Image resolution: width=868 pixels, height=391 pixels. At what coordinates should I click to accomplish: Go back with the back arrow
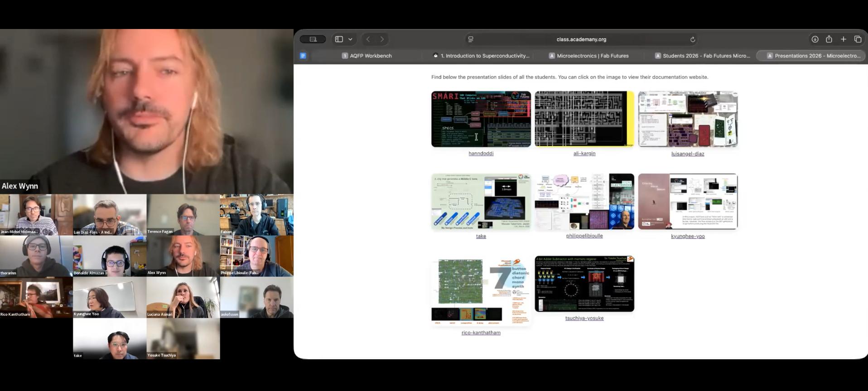[x=368, y=39]
